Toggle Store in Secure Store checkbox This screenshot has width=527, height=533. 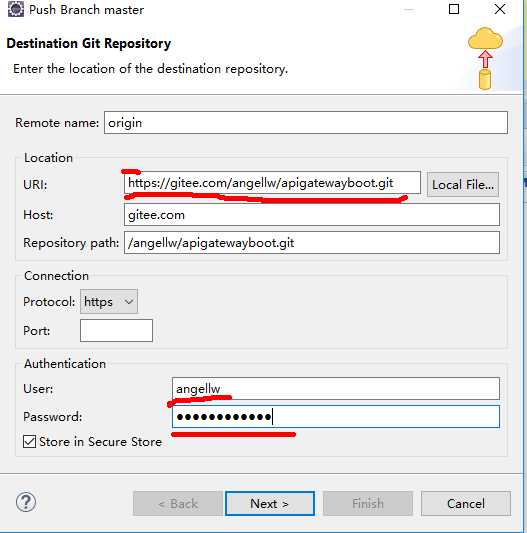click(30, 442)
